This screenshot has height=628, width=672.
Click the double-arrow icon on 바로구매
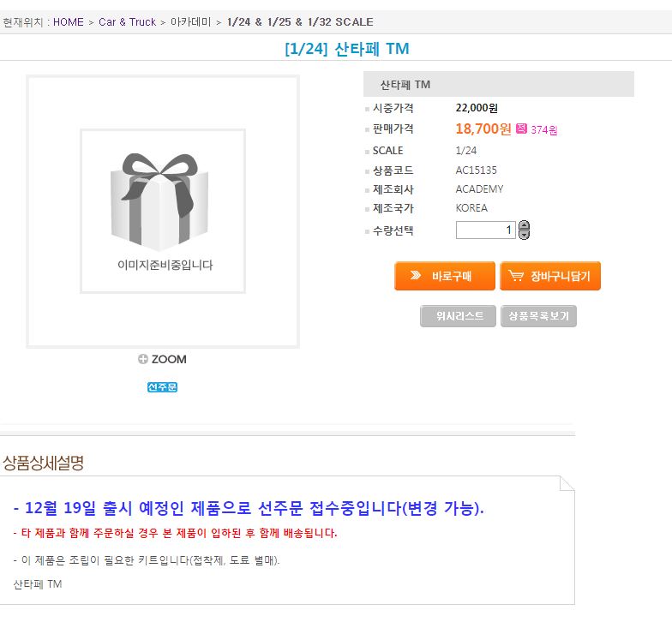[415, 275]
